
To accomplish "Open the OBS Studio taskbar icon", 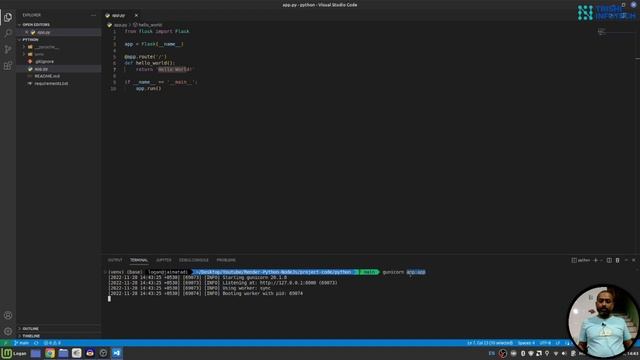I will tap(103, 353).
